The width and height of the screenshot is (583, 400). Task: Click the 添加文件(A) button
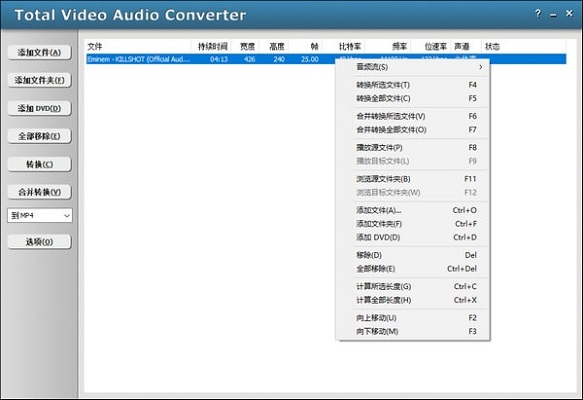pos(39,52)
